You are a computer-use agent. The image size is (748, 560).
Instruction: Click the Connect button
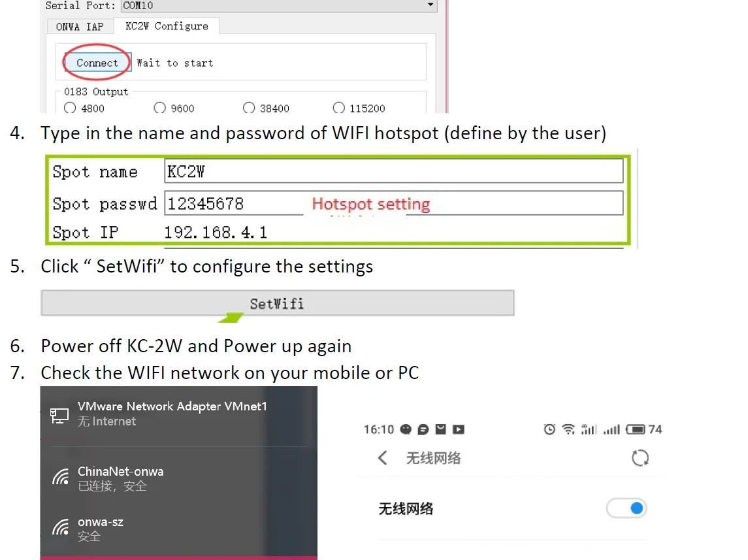coord(97,63)
